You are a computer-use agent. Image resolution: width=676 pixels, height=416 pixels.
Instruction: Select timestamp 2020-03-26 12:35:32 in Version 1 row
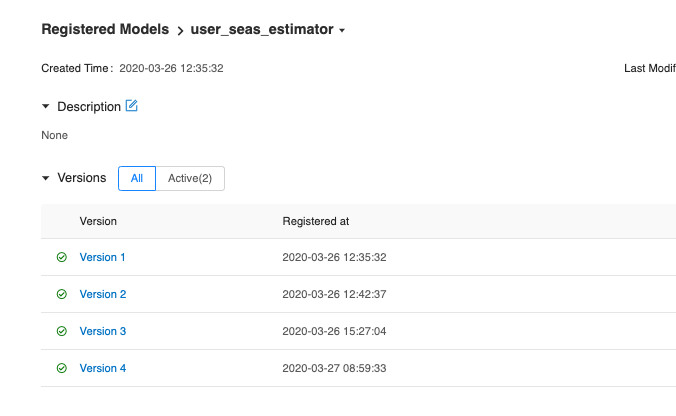334,257
